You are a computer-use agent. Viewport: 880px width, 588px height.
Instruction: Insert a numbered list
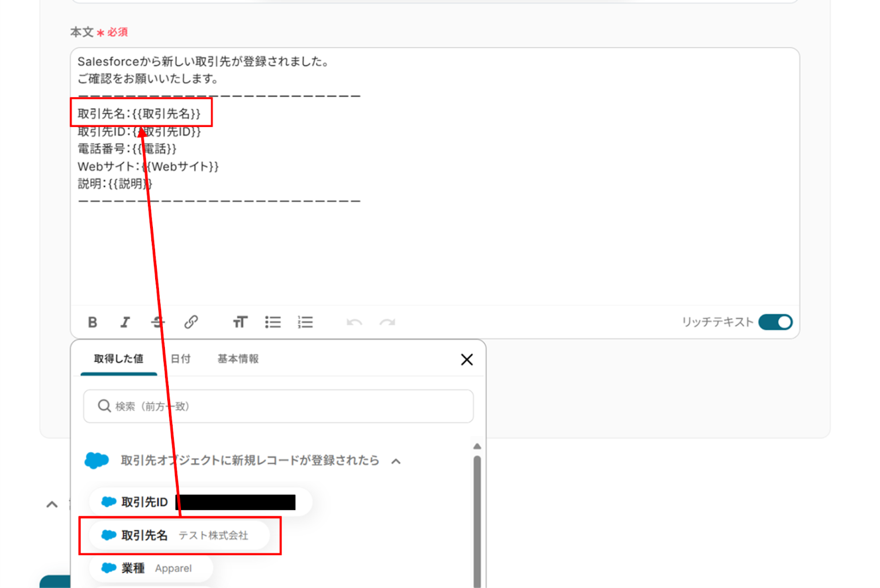coord(305,322)
